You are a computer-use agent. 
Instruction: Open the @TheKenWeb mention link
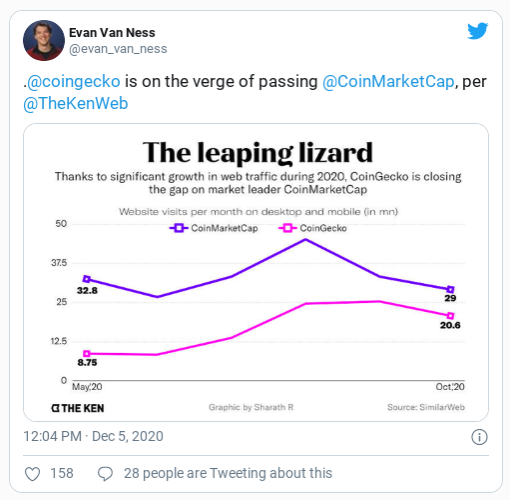click(x=76, y=103)
